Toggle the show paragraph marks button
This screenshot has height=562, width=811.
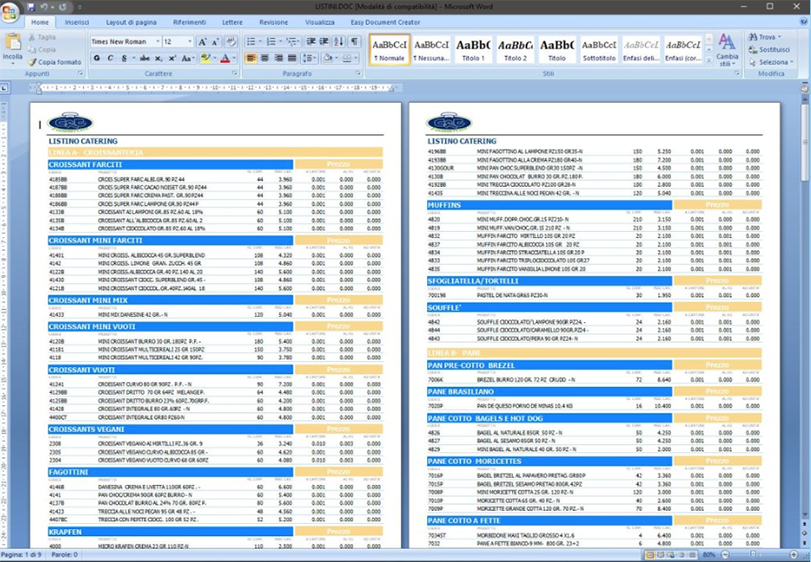(x=355, y=42)
